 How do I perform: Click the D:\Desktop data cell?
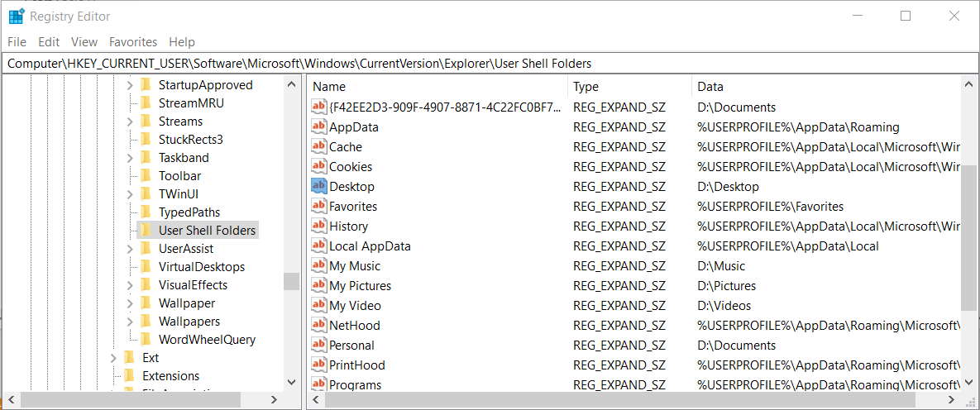(728, 186)
